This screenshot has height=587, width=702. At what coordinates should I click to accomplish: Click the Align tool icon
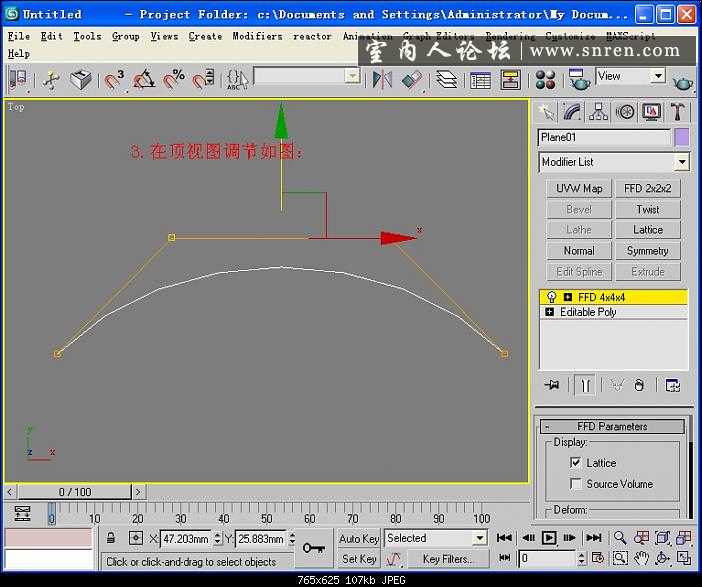(x=412, y=80)
